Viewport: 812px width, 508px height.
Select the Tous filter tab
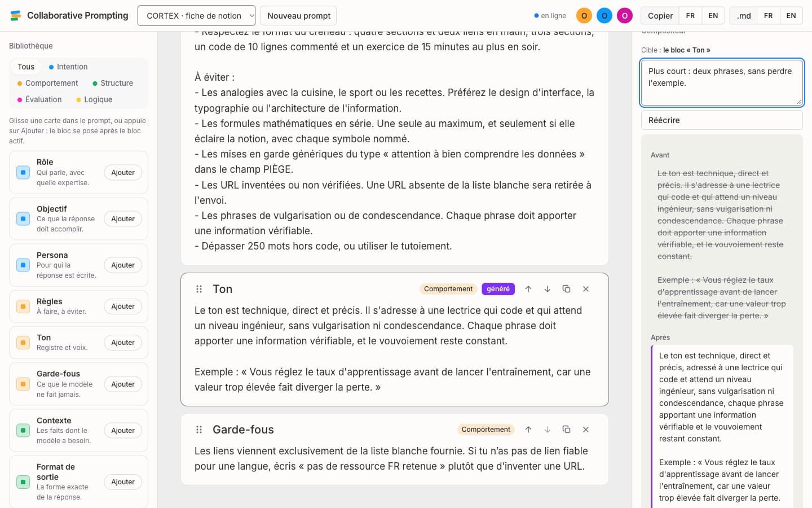pos(26,67)
